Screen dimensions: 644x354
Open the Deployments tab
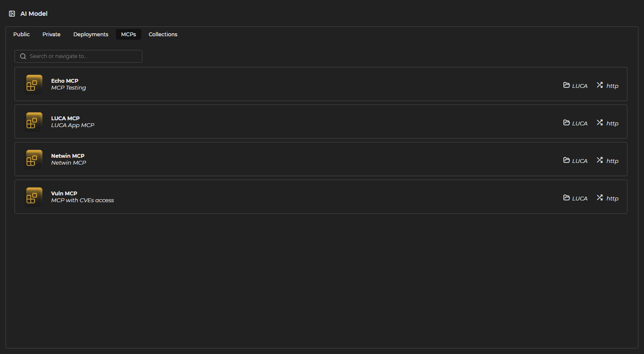coord(91,34)
